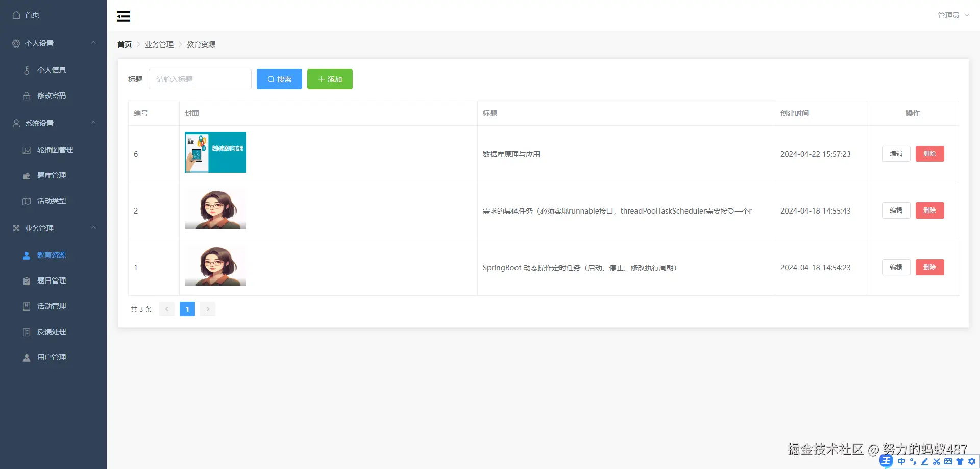Click the title search input field
980x469 pixels.
[x=200, y=79]
